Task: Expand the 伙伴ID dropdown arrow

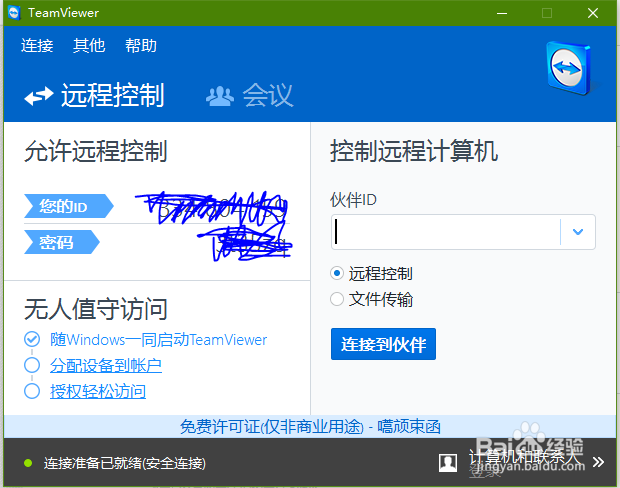Action: pyautogui.click(x=578, y=232)
